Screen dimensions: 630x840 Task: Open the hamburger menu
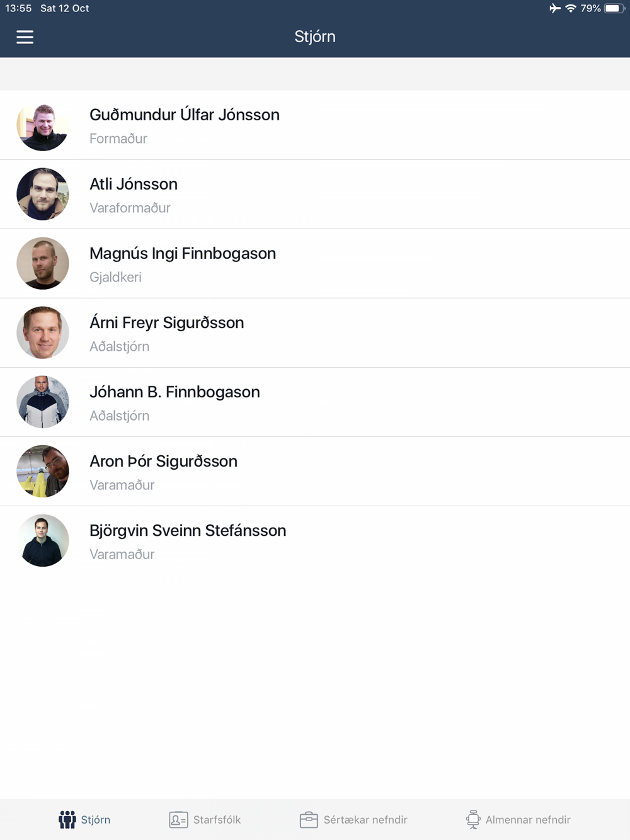pyautogui.click(x=25, y=37)
